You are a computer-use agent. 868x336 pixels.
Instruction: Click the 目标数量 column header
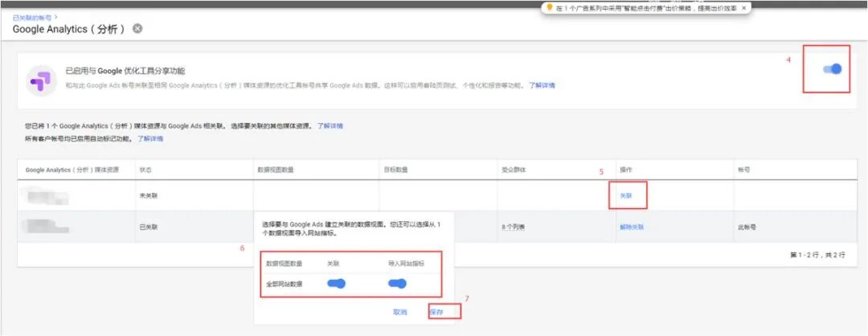(395, 170)
